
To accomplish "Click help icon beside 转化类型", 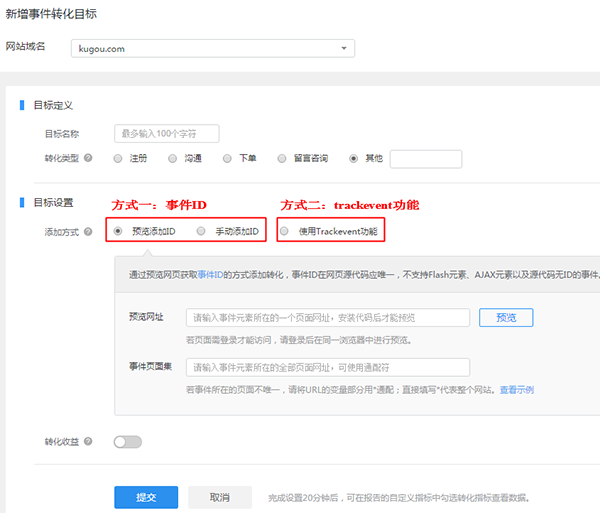I will [89, 158].
